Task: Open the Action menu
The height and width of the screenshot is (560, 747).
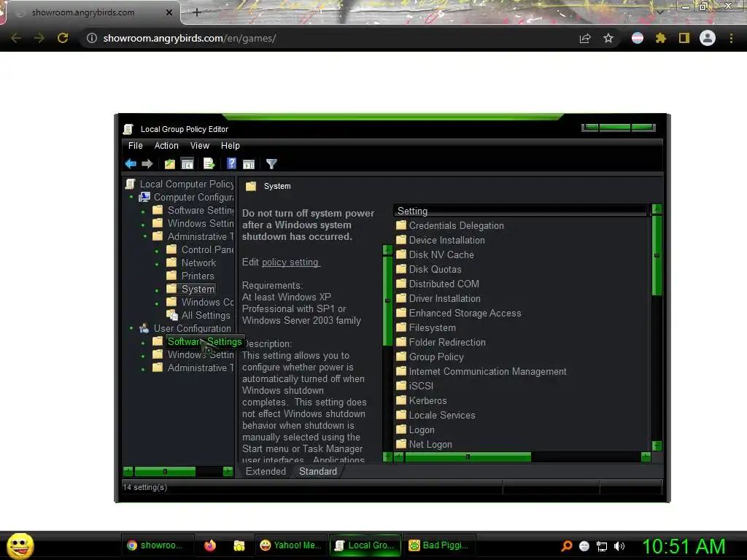Action: (x=166, y=146)
